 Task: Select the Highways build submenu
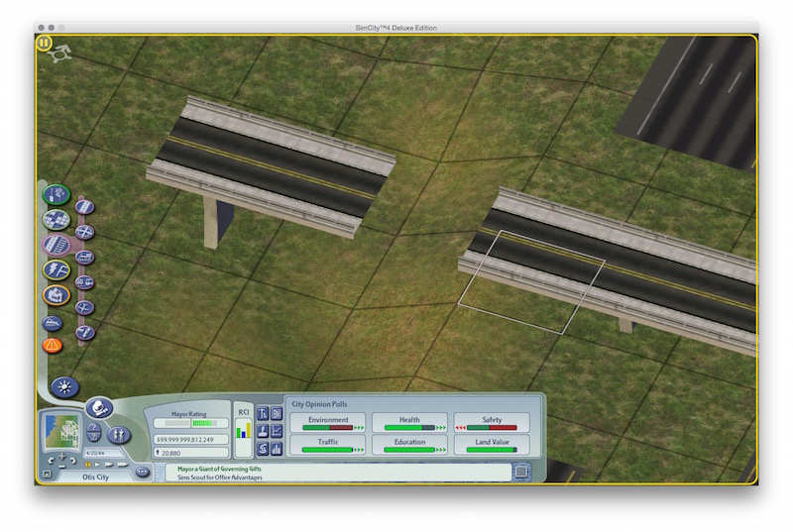[84, 232]
